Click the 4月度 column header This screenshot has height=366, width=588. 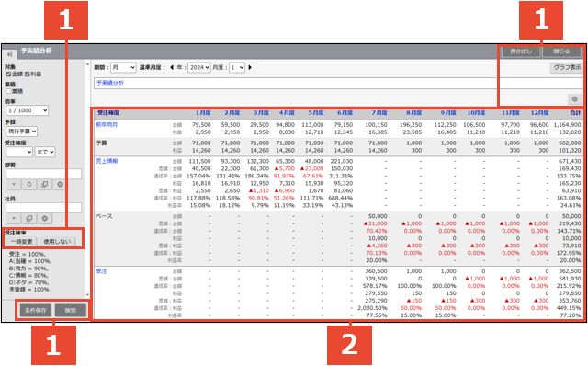pyautogui.click(x=287, y=112)
